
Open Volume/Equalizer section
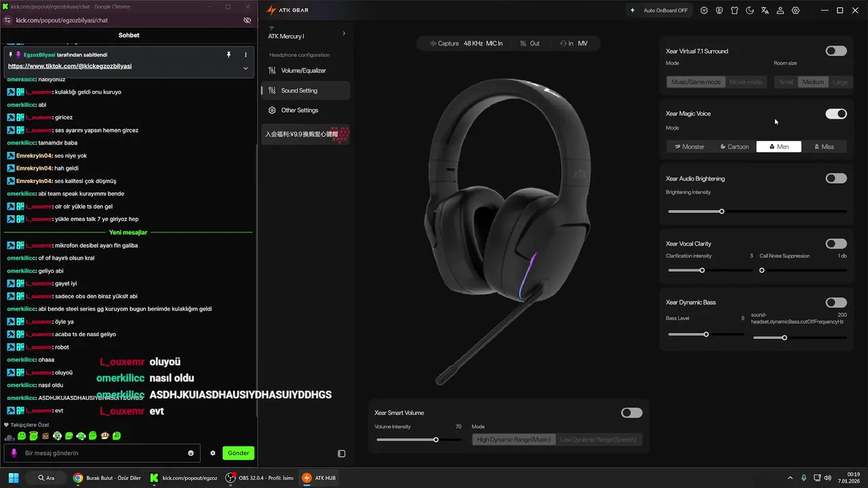305,70
